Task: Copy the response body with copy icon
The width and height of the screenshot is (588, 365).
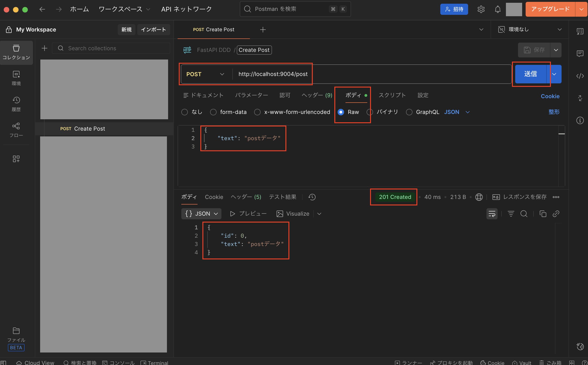Action: point(543,214)
